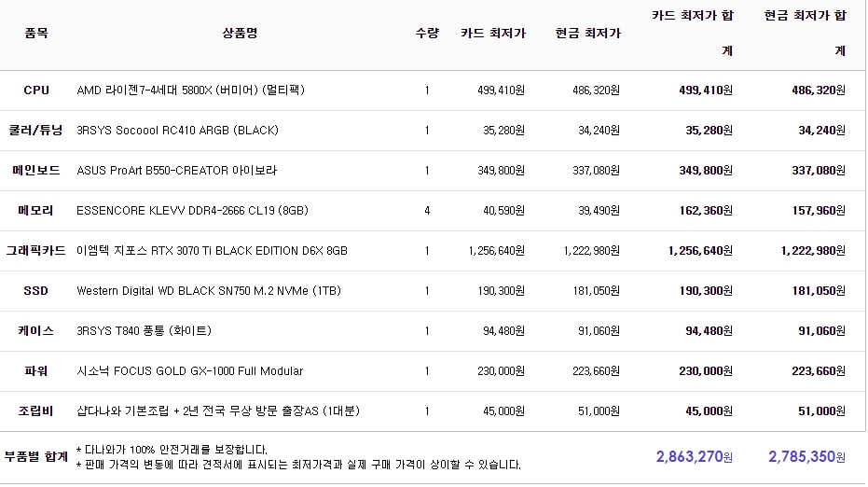Click graphics card cash price 1,222,980원
This screenshot has height=487, width=868.
pyautogui.click(x=592, y=250)
